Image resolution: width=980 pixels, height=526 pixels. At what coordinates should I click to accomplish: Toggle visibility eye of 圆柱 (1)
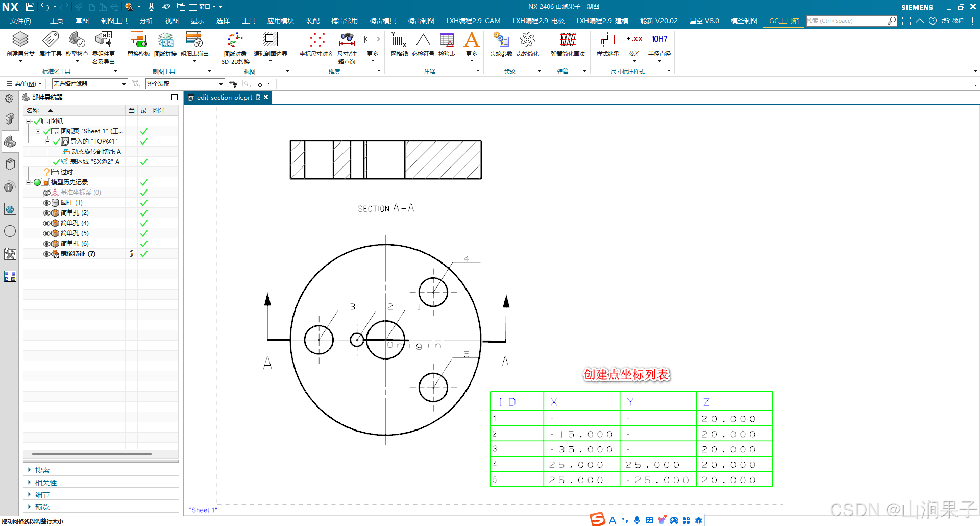point(46,203)
